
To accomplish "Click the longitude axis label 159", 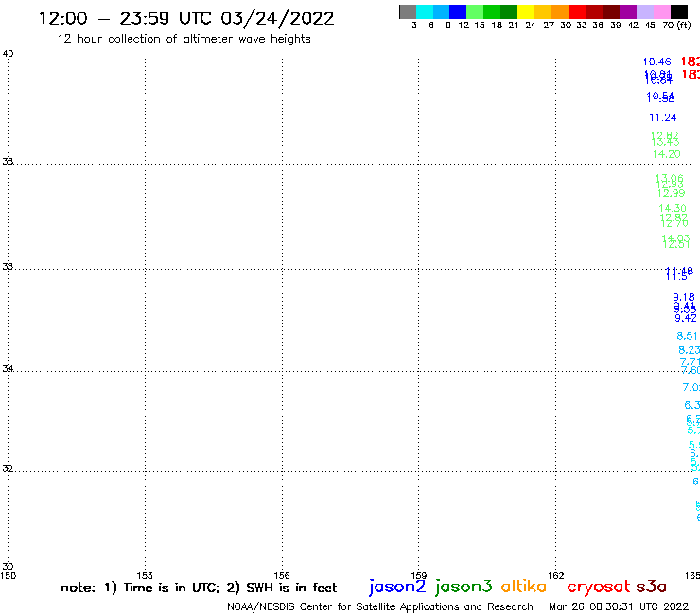I will tap(419, 576).
